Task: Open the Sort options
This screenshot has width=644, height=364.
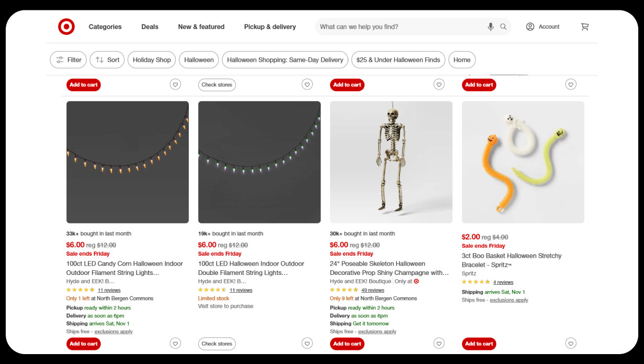Action: point(107,60)
